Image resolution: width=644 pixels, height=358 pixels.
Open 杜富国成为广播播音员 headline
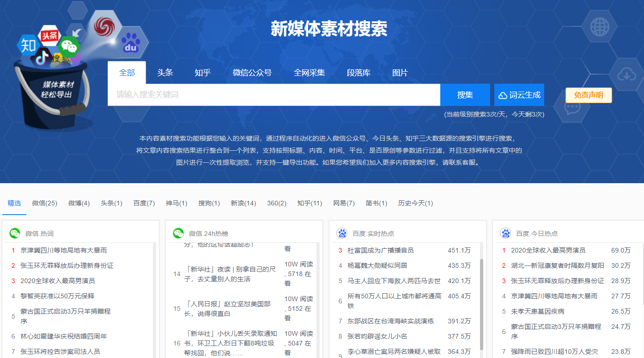click(381, 250)
